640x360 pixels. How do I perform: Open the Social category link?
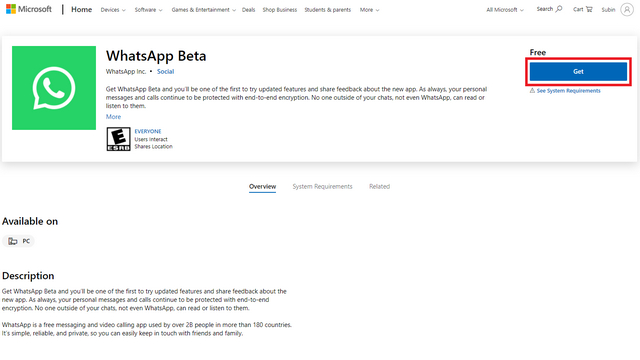click(x=165, y=71)
